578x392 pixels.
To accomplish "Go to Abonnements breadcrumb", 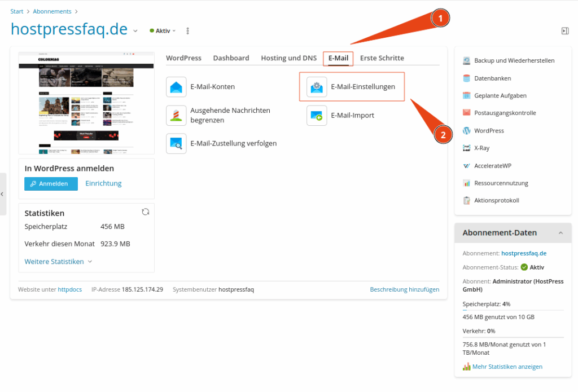I will [52, 11].
